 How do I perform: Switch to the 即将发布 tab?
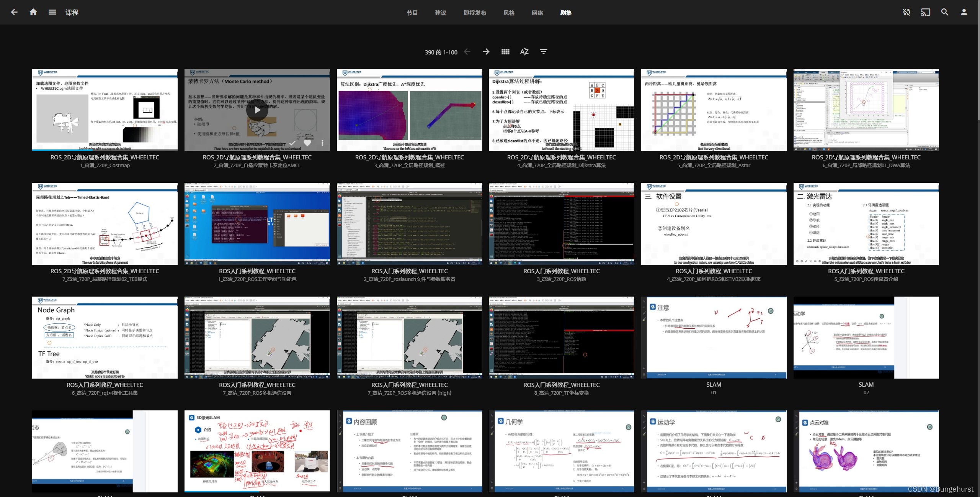pyautogui.click(x=475, y=13)
